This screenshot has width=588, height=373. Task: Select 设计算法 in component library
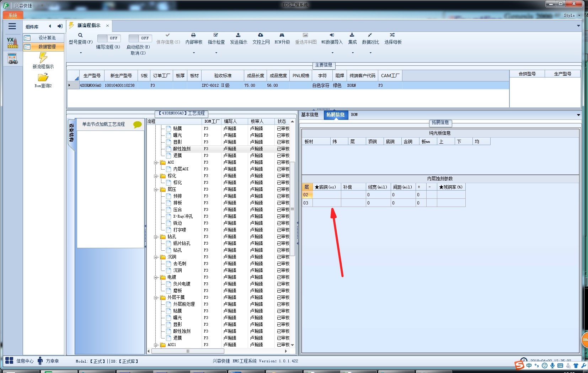[44, 38]
